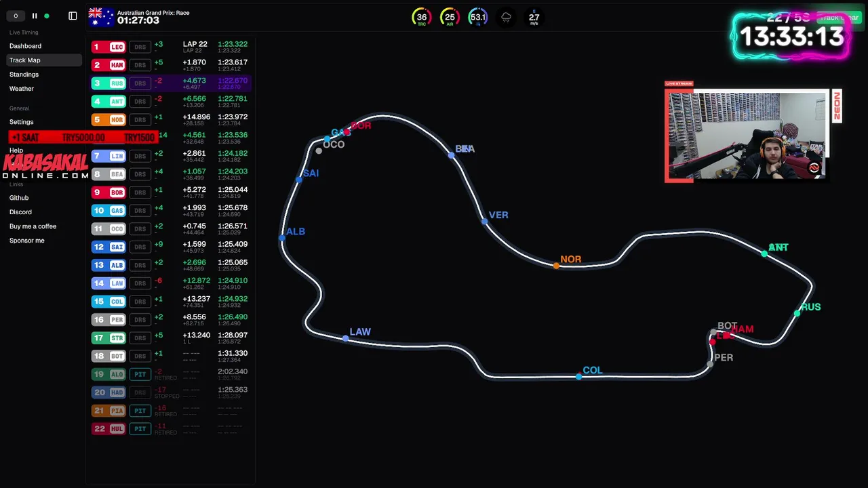Click the RUS marker on the track map
This screenshot has height=488, width=868.
point(797,313)
